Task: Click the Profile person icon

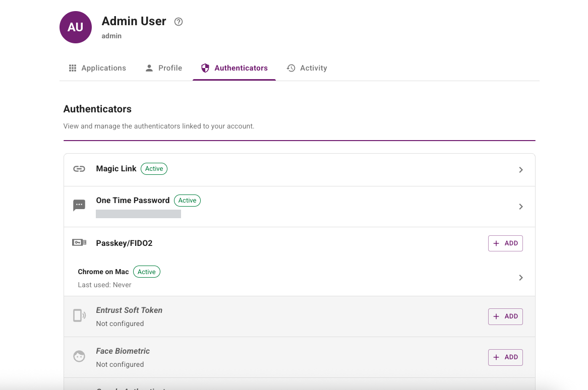Action: pyautogui.click(x=149, y=68)
